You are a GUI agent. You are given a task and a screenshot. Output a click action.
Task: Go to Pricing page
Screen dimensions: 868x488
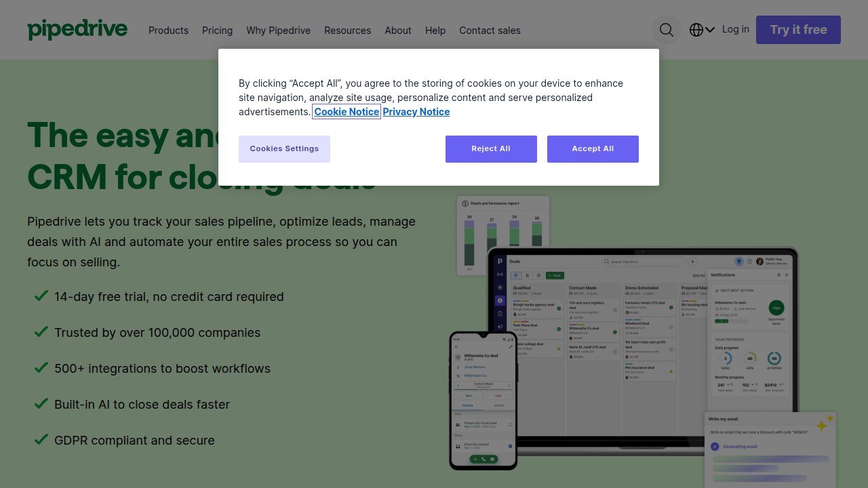(x=217, y=30)
